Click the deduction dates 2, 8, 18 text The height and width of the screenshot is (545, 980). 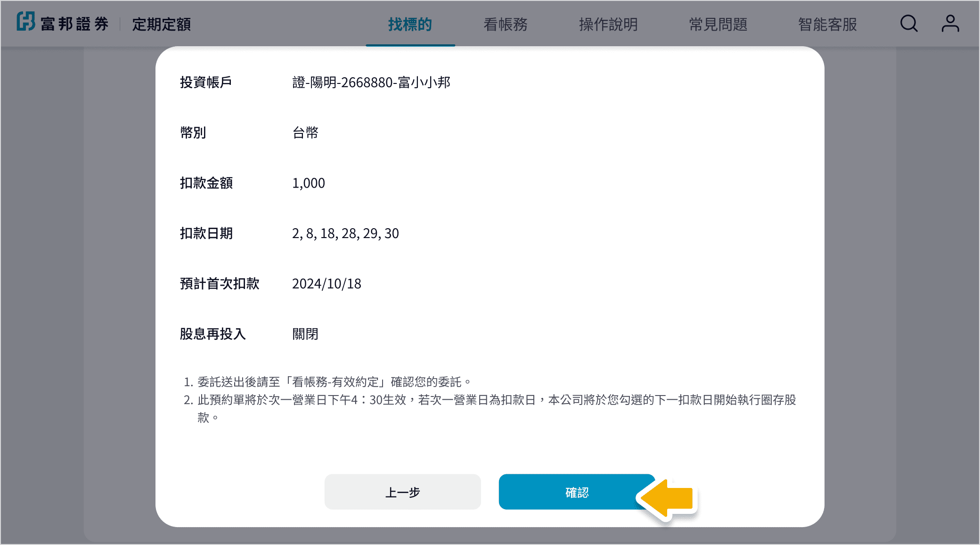coord(345,233)
